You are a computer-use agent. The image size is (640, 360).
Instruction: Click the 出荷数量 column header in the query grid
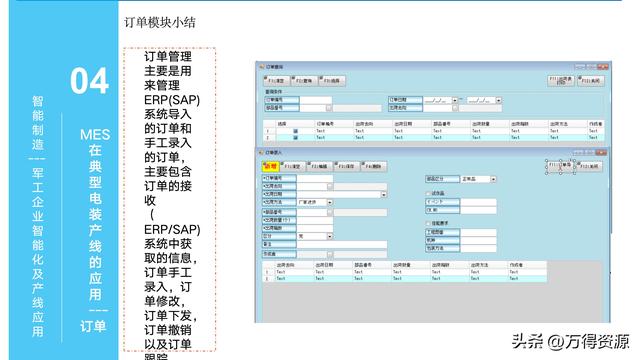click(489, 124)
